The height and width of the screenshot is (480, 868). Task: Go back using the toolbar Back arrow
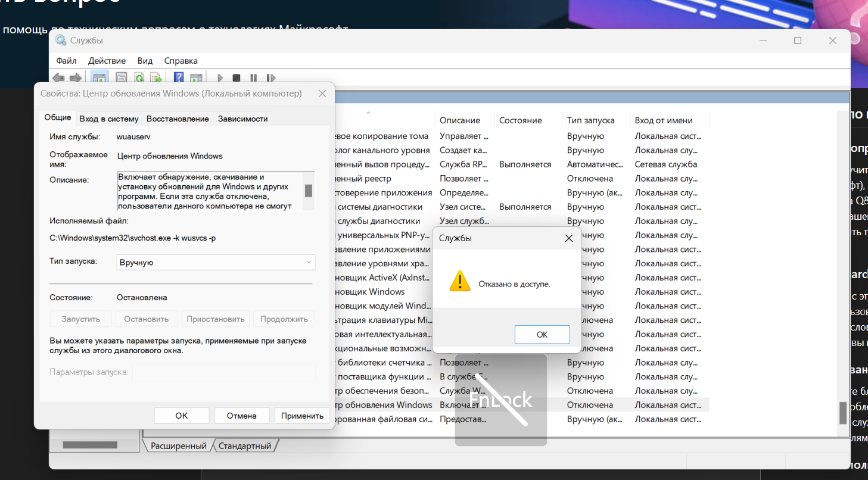coord(58,78)
